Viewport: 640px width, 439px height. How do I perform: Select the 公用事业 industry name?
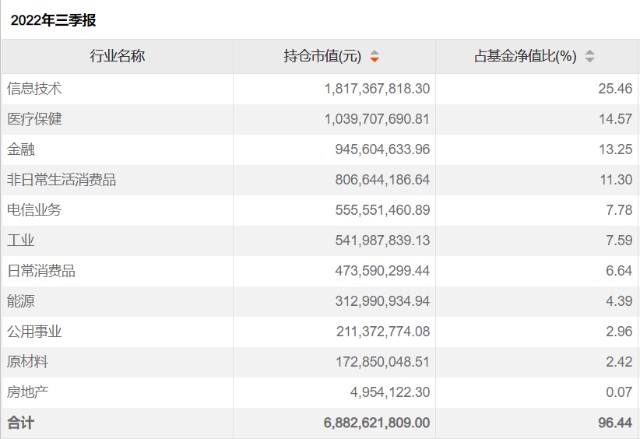(x=35, y=331)
